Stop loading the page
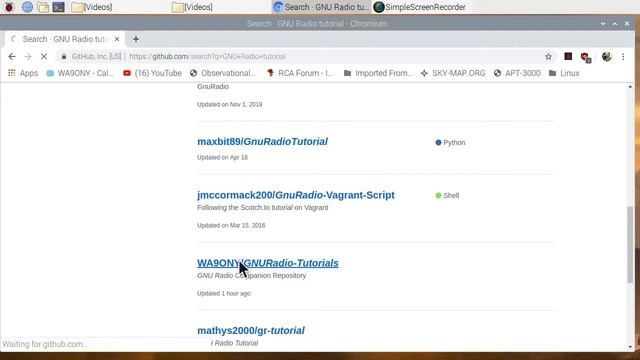This screenshot has width=640, height=360. click(x=44, y=57)
